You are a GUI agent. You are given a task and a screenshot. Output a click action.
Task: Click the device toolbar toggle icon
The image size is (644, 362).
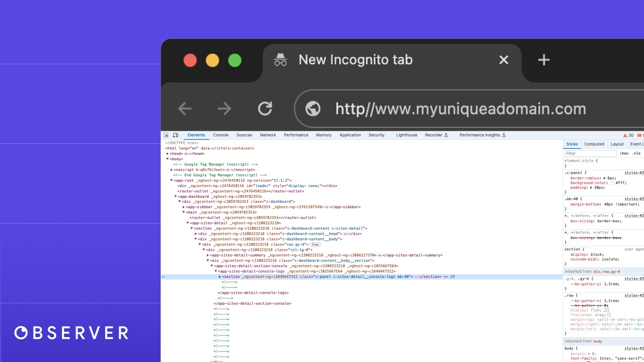point(175,135)
